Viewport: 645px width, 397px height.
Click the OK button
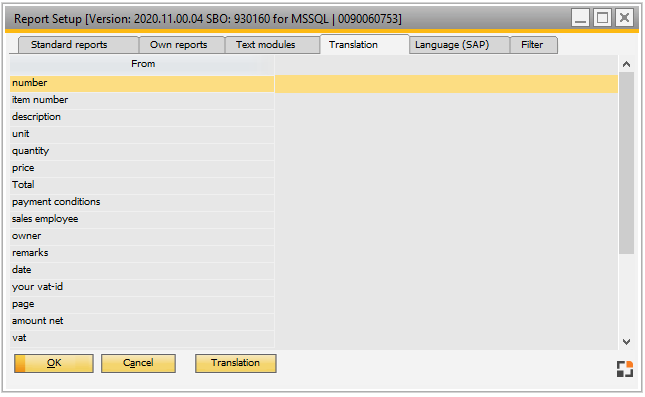tap(54, 363)
